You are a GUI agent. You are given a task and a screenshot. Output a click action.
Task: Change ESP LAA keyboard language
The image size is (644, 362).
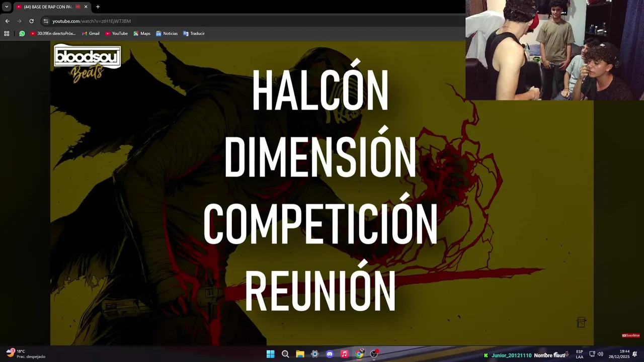tap(580, 354)
